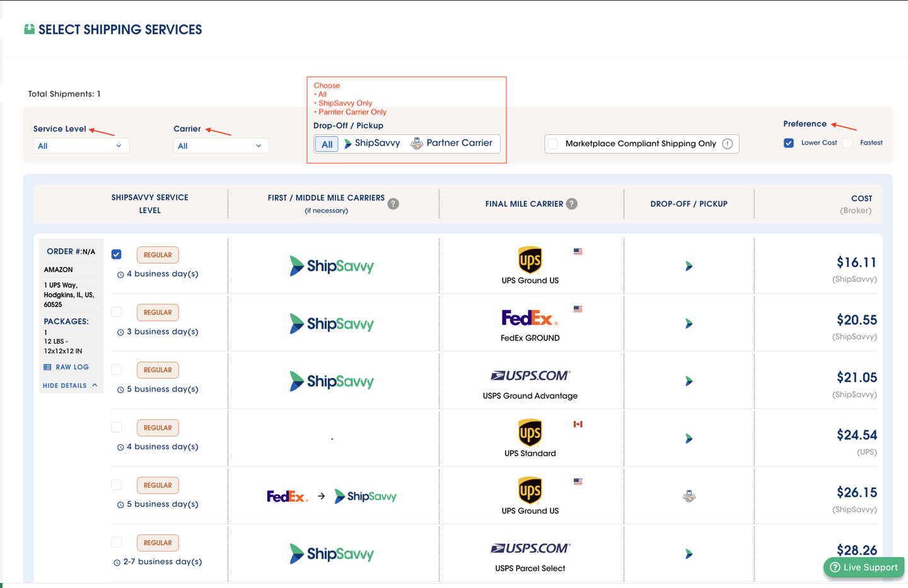The height and width of the screenshot is (588, 908).
Task: Select the All drop-off/pickup filter
Action: point(327,144)
